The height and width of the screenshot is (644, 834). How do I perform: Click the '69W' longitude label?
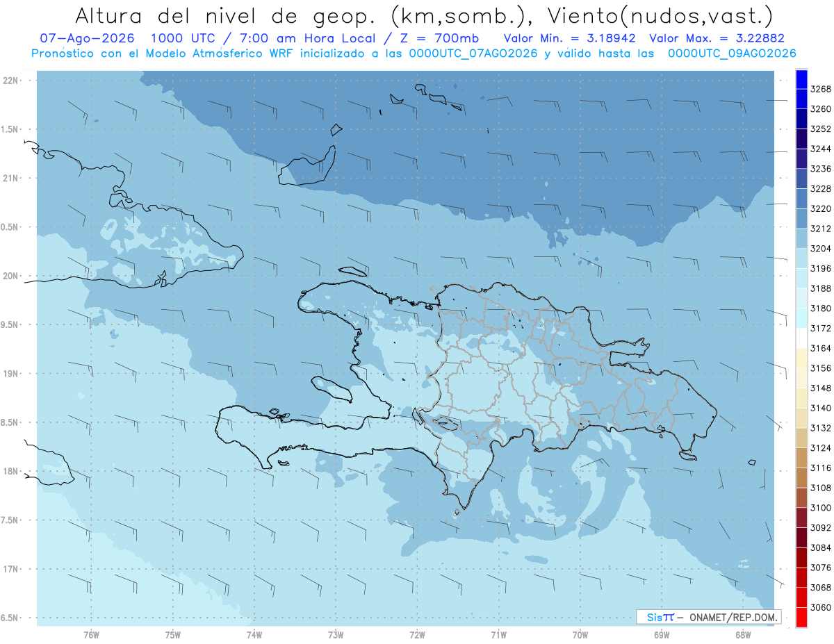pos(662,634)
